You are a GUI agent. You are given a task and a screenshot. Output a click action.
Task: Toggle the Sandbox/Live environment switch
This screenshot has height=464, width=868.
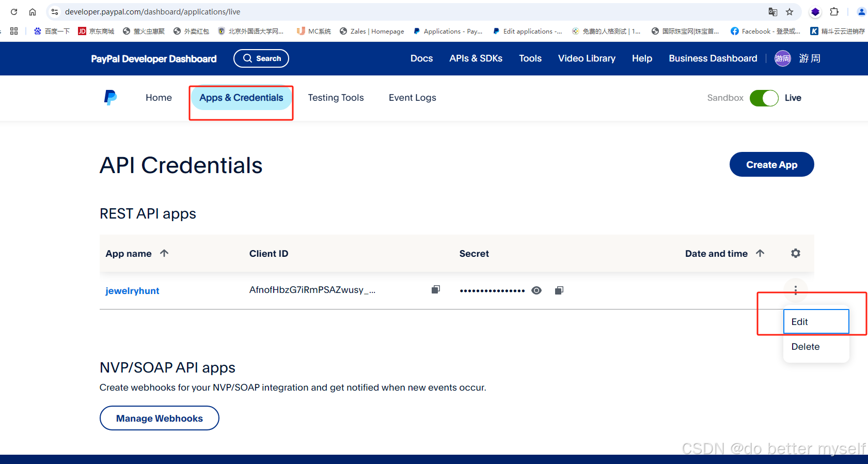[764, 98]
